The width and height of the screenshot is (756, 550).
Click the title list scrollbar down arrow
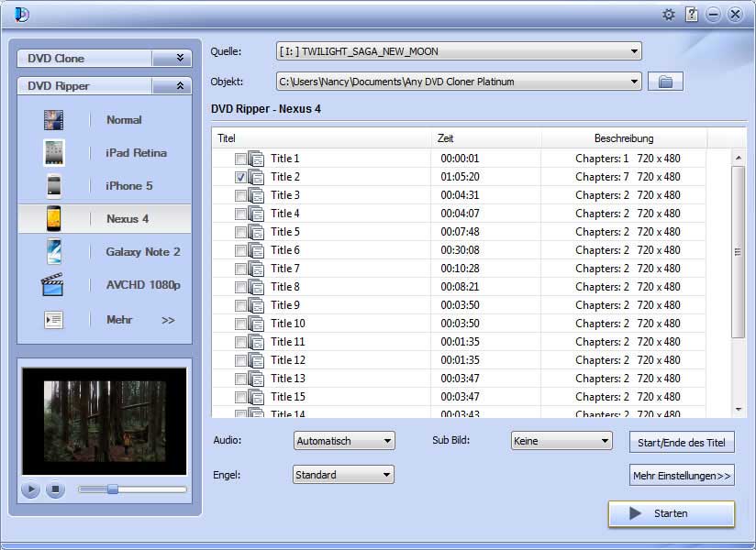tap(739, 410)
